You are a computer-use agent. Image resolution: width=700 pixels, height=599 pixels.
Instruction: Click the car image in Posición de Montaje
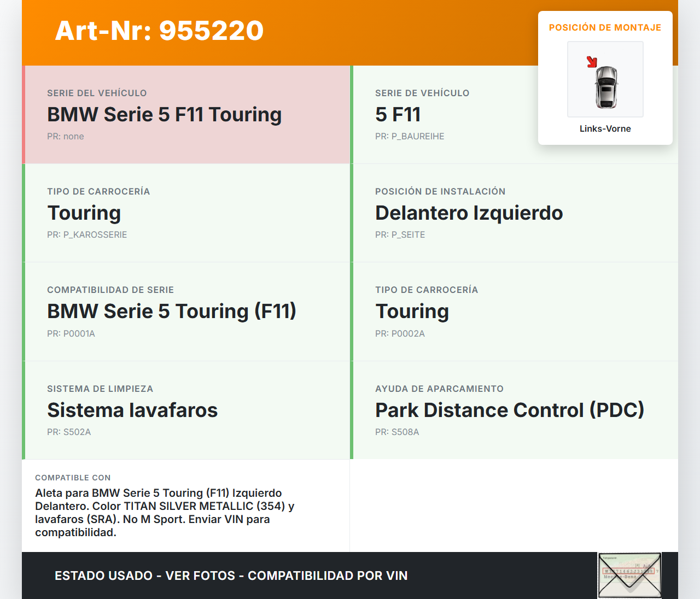pyautogui.click(x=605, y=86)
